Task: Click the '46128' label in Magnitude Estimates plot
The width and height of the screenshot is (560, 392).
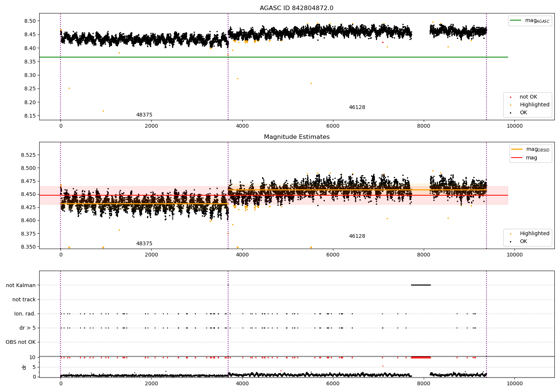Action: [357, 236]
